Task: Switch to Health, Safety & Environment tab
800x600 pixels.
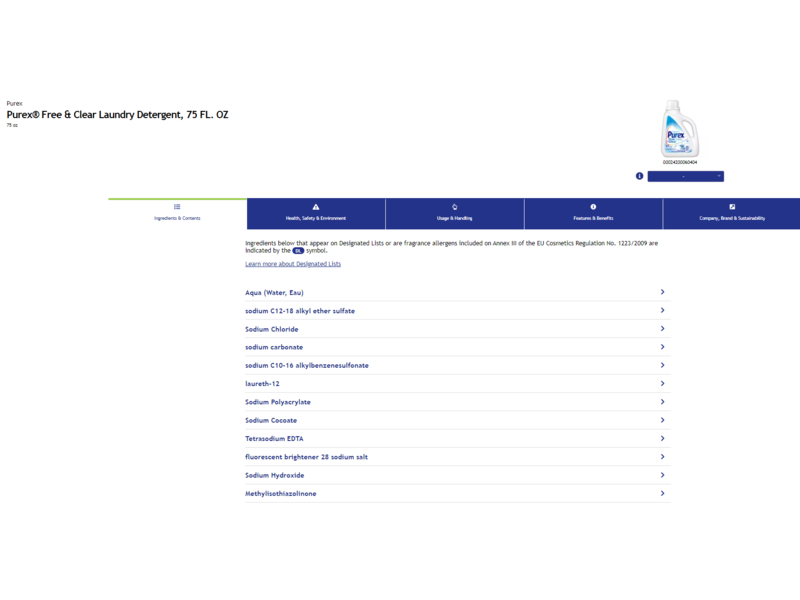Action: [316, 214]
